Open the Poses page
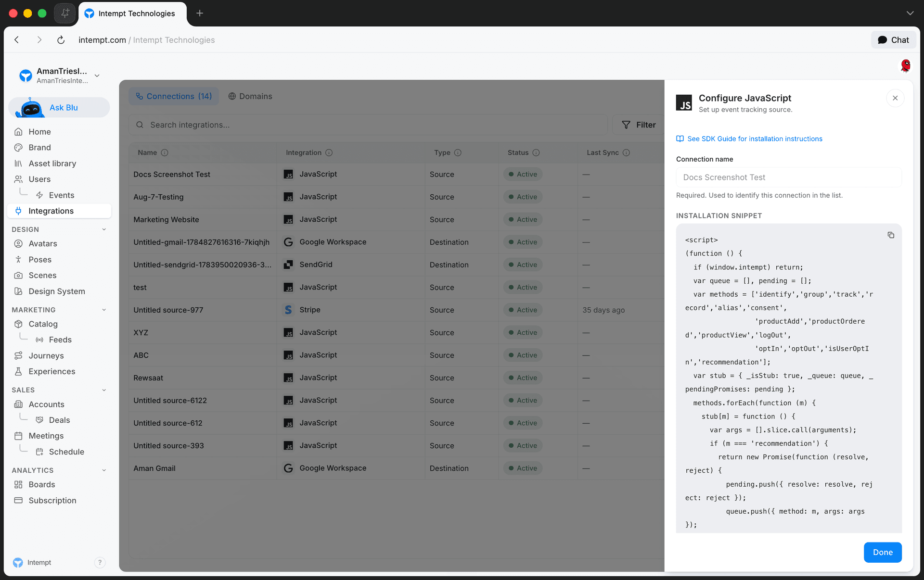924x580 pixels. click(39, 260)
